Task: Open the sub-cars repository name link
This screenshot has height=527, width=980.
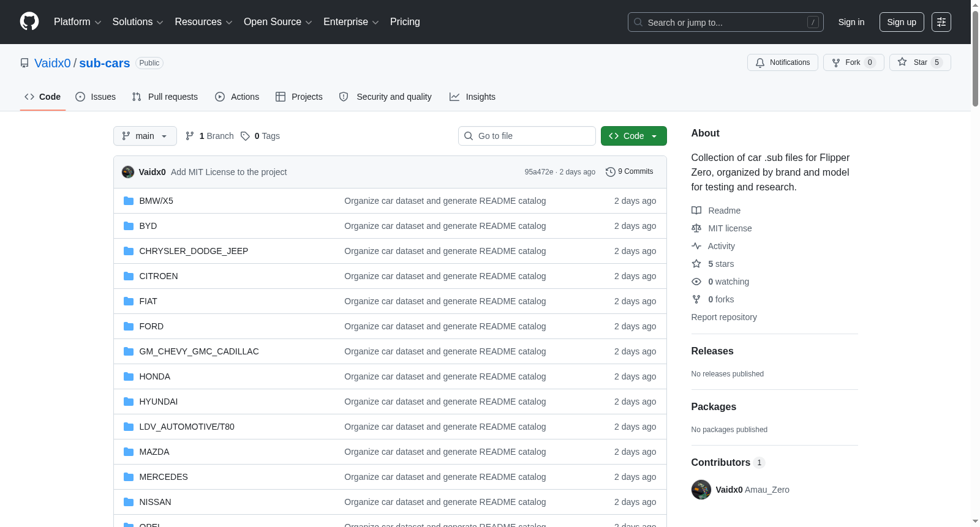Action: [105, 63]
